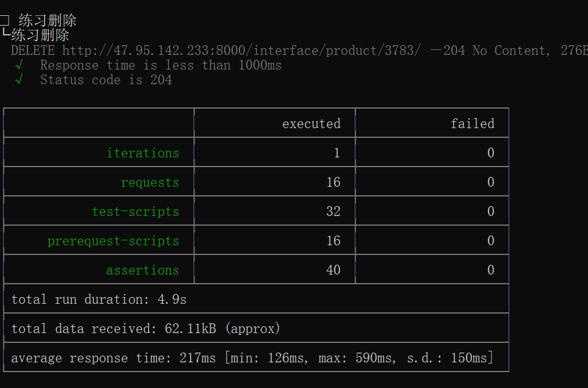
Task: Open the DELETE request URL link
Action: tap(241, 51)
